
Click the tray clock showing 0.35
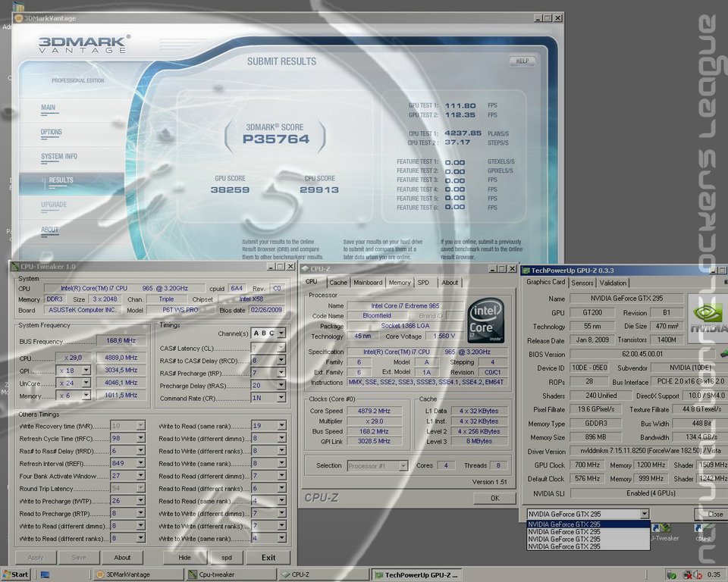point(714,574)
